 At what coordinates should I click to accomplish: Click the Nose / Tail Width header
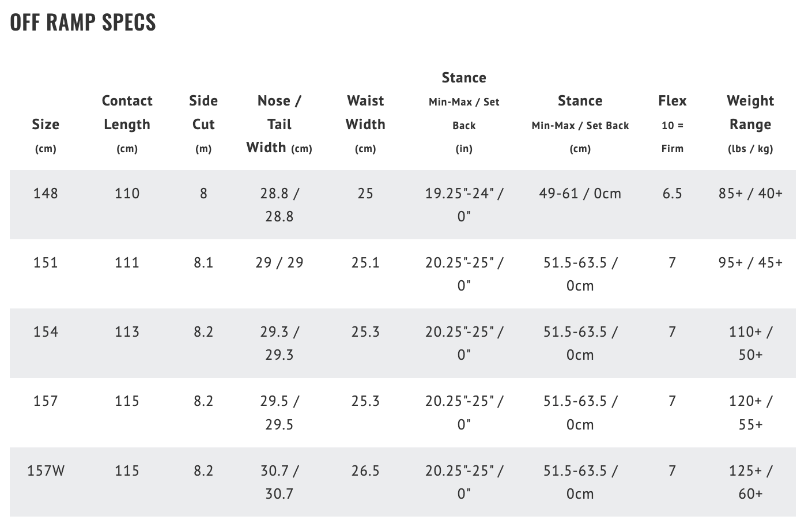279,123
